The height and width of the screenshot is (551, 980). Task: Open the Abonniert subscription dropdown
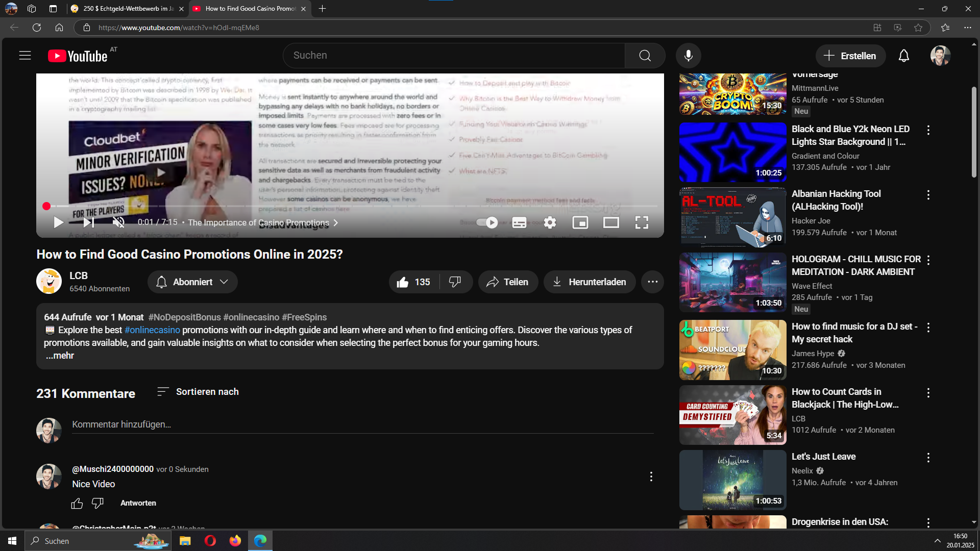(192, 282)
